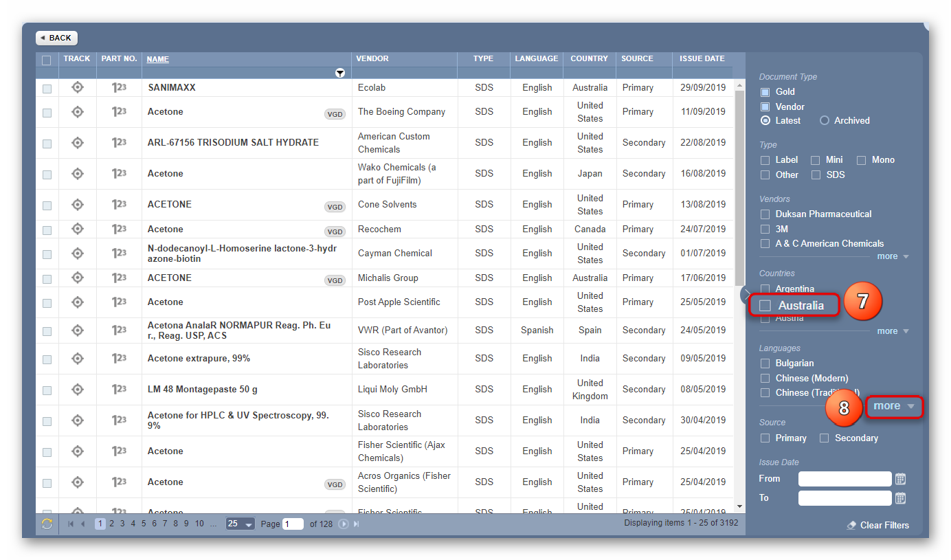The image size is (951, 560).
Task: Click Clear Filters at the bottom right
Action: pyautogui.click(x=884, y=525)
